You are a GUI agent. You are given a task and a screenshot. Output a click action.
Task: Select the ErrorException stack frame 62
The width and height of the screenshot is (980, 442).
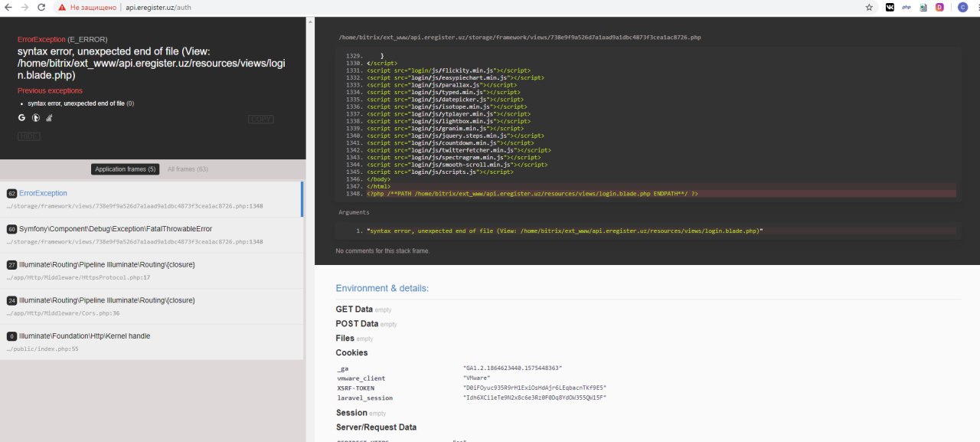coord(152,199)
